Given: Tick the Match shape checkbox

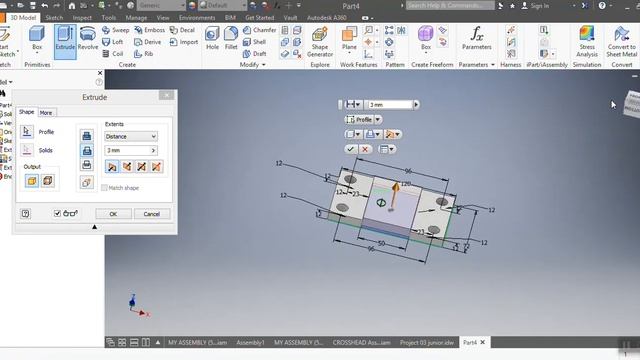Looking at the screenshot, I should pos(104,188).
